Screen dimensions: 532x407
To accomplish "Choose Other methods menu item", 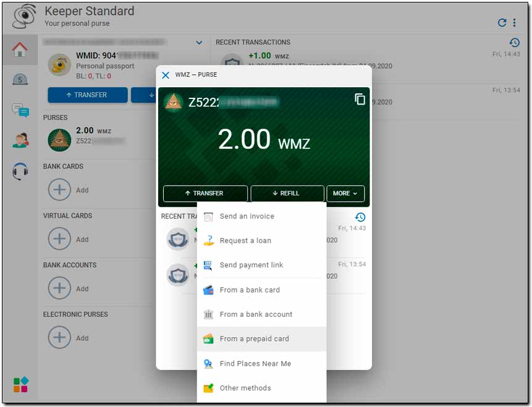I will (261, 388).
